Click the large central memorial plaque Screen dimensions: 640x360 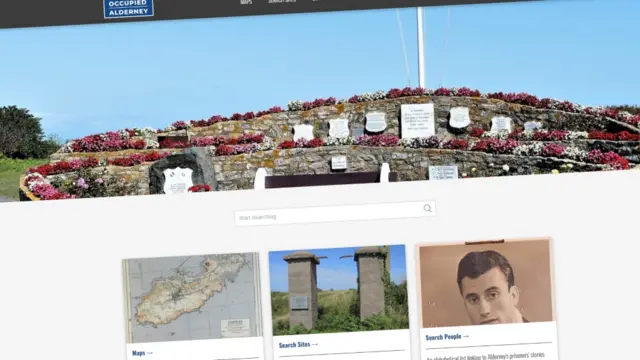click(417, 120)
